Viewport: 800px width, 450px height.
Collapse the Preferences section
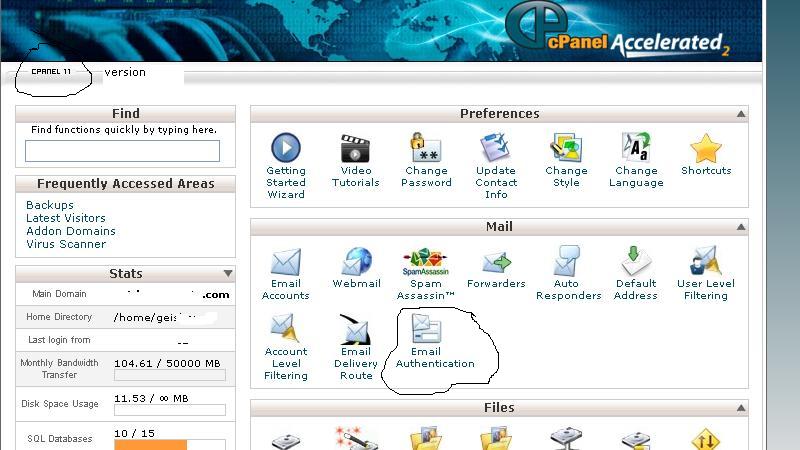[x=741, y=114]
